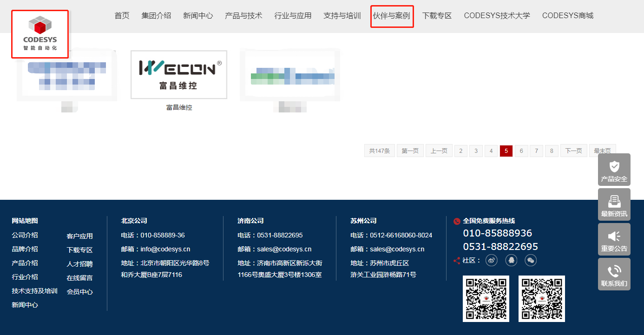Image resolution: width=644 pixels, height=335 pixels.
Task: Open 行业介绍 footer link
Action: tap(25, 277)
